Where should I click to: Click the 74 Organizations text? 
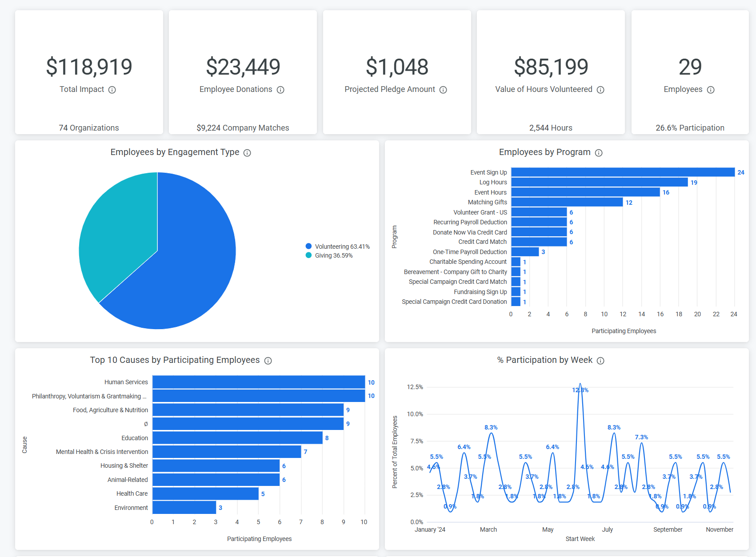pos(89,128)
